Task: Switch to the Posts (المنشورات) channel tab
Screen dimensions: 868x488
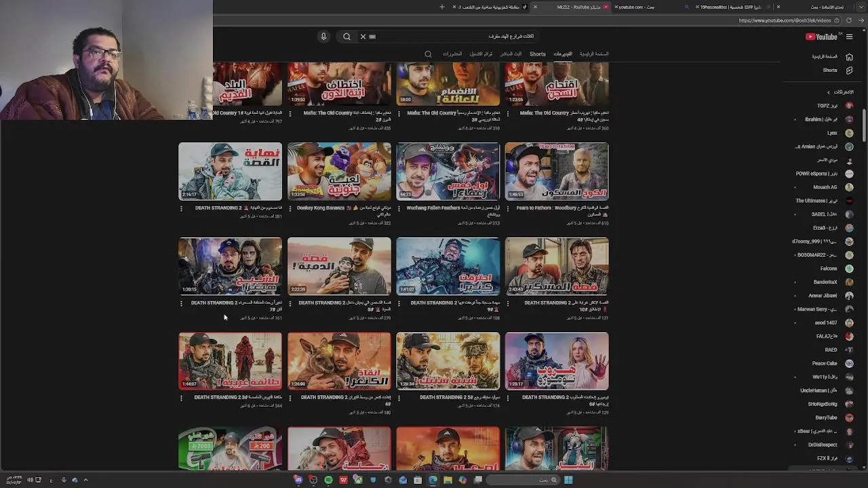Action: coord(452,54)
